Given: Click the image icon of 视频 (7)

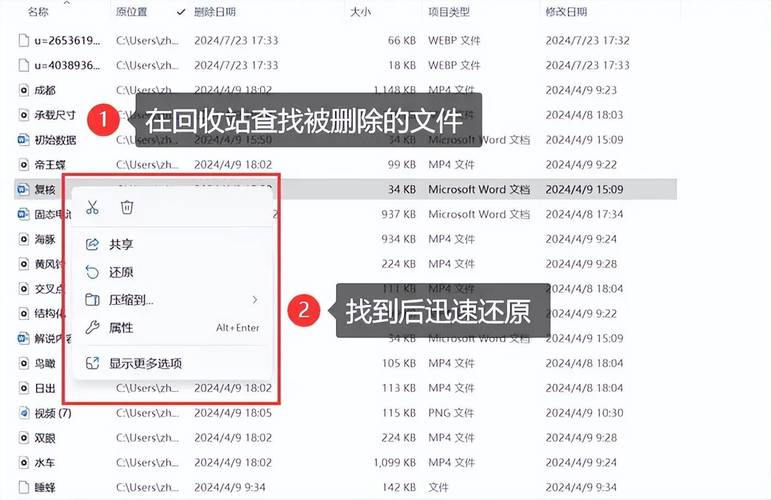Looking at the screenshot, I should click(24, 413).
